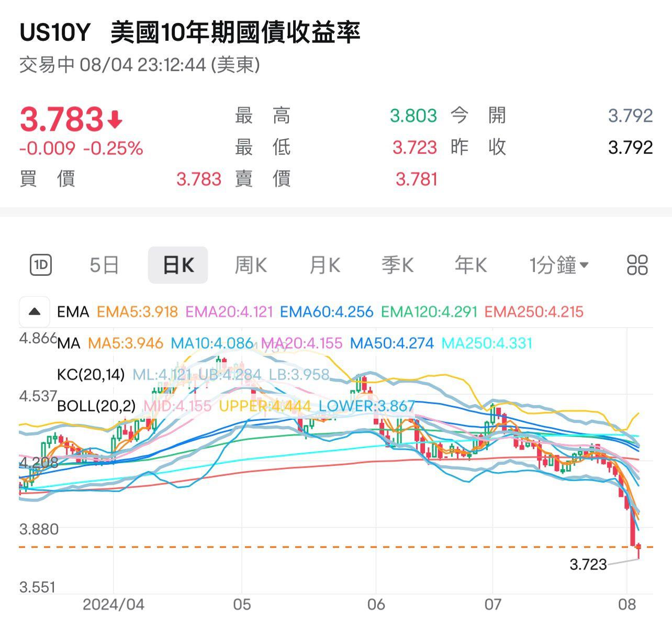The image size is (672, 626).
Task: Switch to the 周K weekly chart tab
Action: pos(250,265)
